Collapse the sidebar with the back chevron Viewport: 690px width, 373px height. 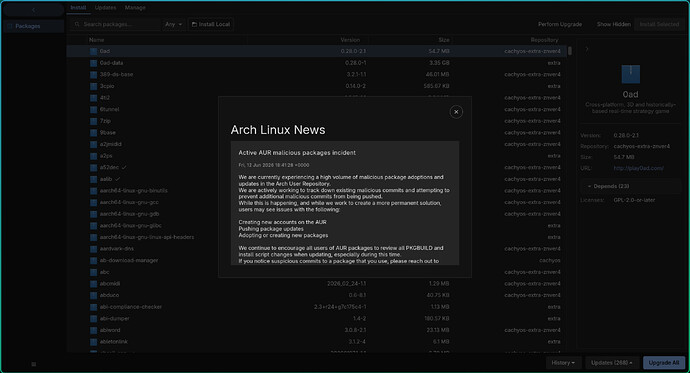click(x=33, y=10)
